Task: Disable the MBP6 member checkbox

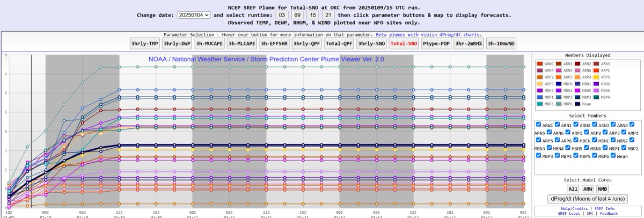Action: pos(594,156)
